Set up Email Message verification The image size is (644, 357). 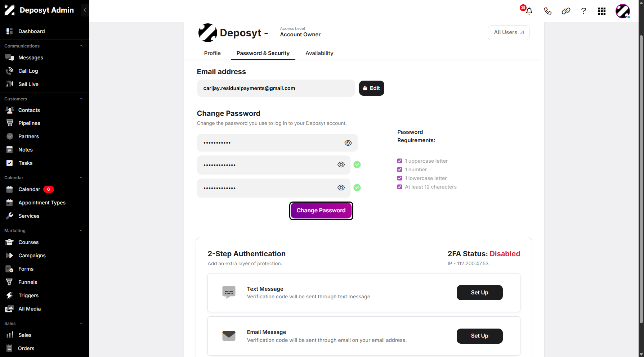tap(480, 336)
